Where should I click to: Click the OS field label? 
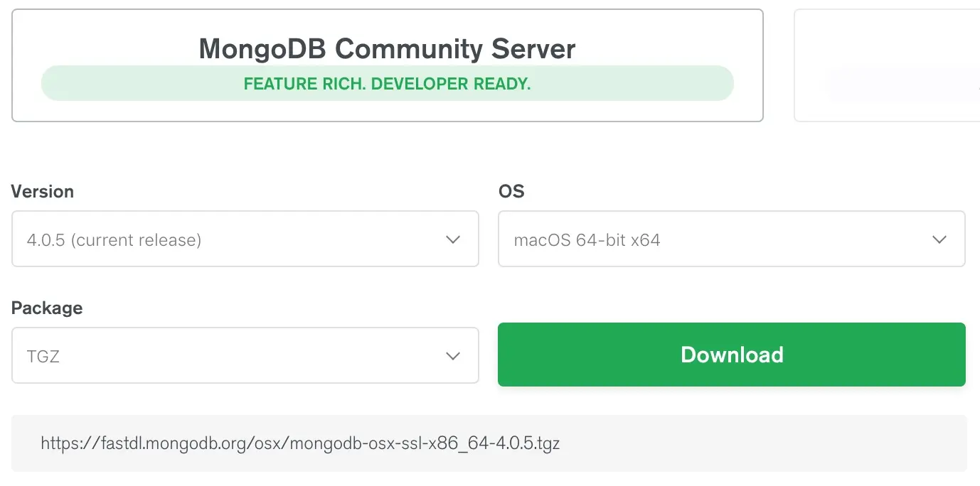pos(511,192)
